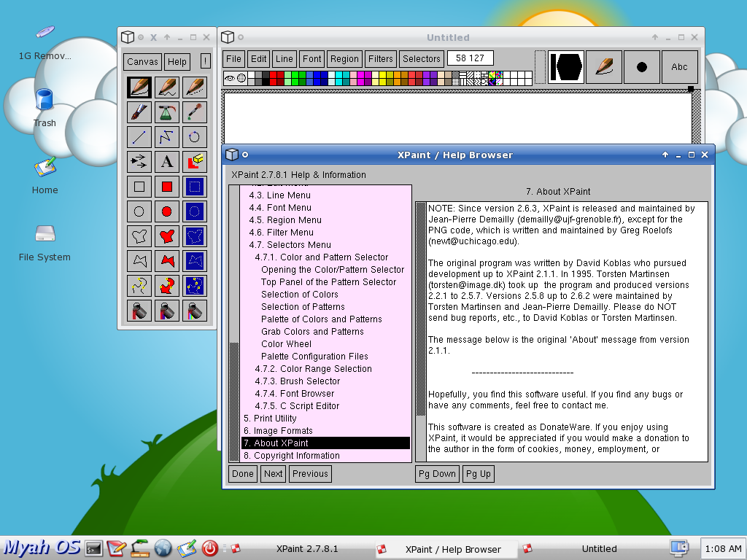Select the filled freehand shape tool
The height and width of the screenshot is (560, 747).
tap(167, 236)
